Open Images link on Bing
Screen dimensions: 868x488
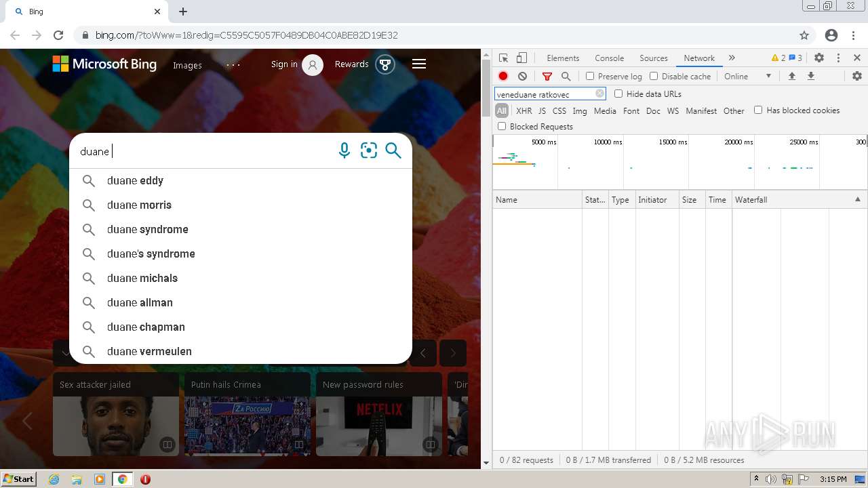pyautogui.click(x=187, y=65)
